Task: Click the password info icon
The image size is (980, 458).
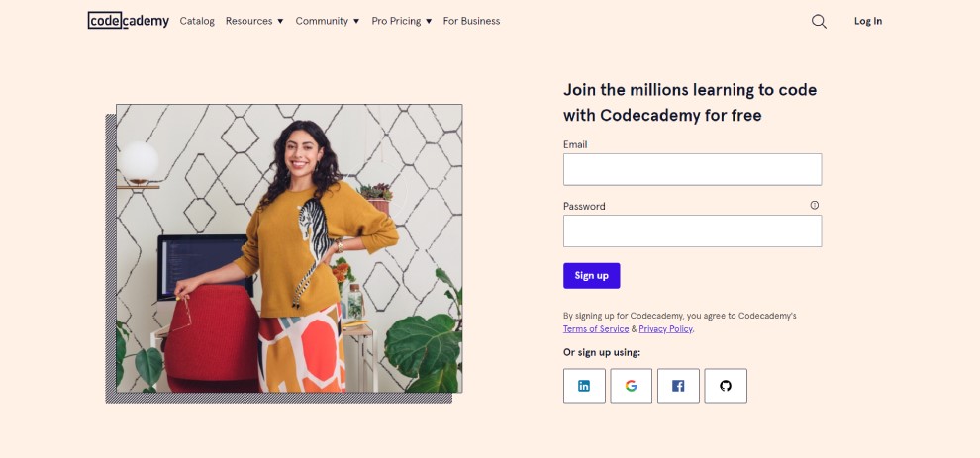Action: pyautogui.click(x=815, y=206)
